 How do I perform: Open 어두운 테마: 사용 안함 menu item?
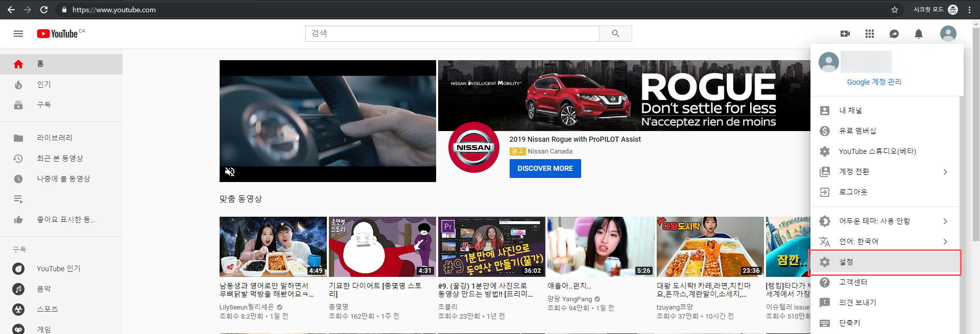pos(885,221)
